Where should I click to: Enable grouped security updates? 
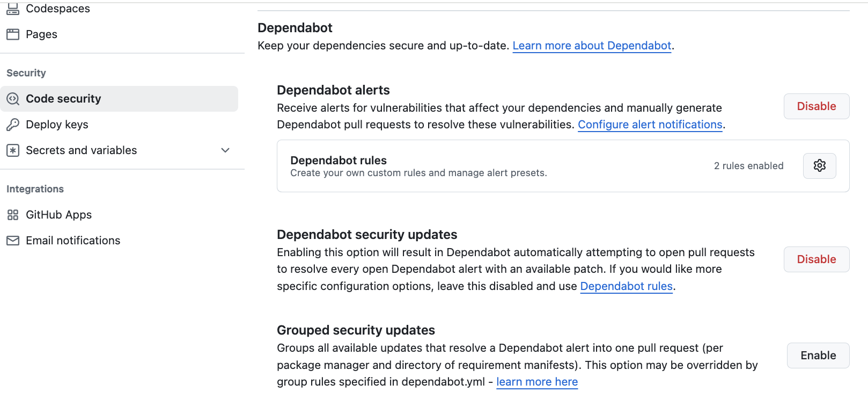pyautogui.click(x=818, y=355)
